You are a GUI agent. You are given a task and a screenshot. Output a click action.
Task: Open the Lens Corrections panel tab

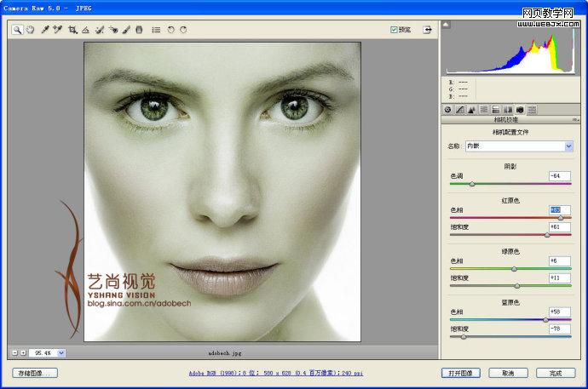point(508,110)
